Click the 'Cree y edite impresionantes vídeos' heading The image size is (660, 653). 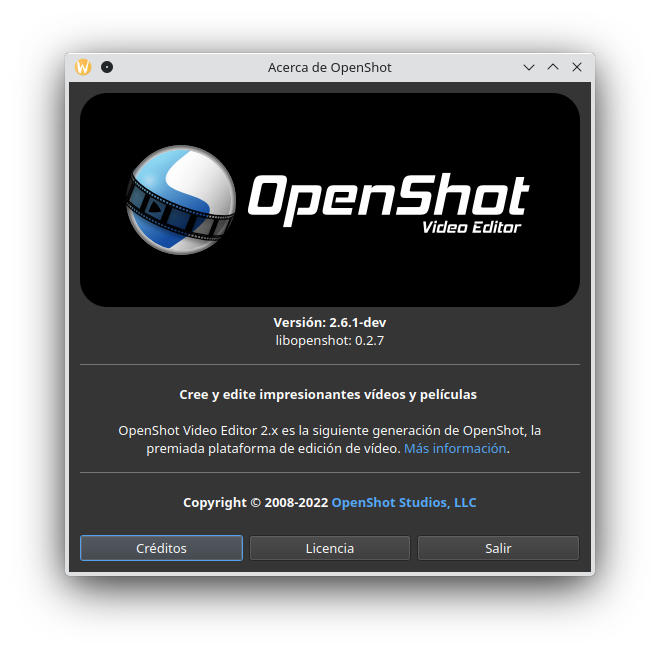[x=328, y=394]
